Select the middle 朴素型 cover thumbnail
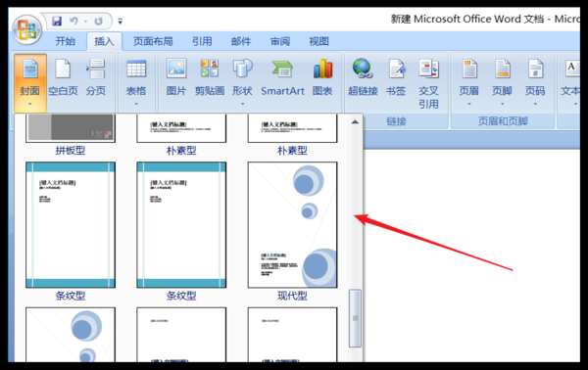This screenshot has width=588, height=370. (x=181, y=128)
